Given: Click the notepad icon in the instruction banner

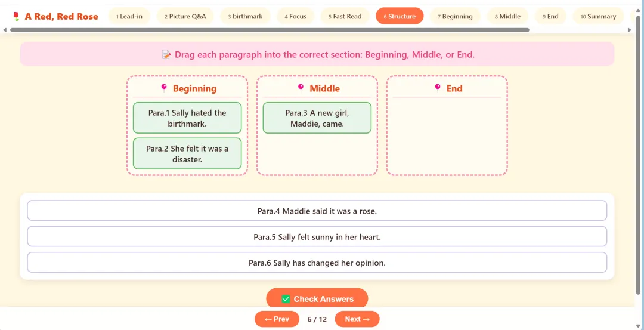Looking at the screenshot, I should (x=166, y=55).
